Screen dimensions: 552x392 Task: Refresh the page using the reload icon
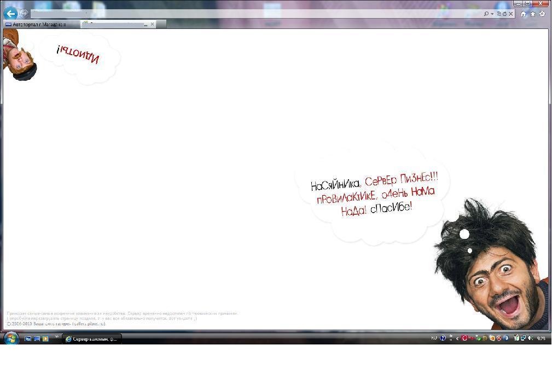(x=504, y=14)
